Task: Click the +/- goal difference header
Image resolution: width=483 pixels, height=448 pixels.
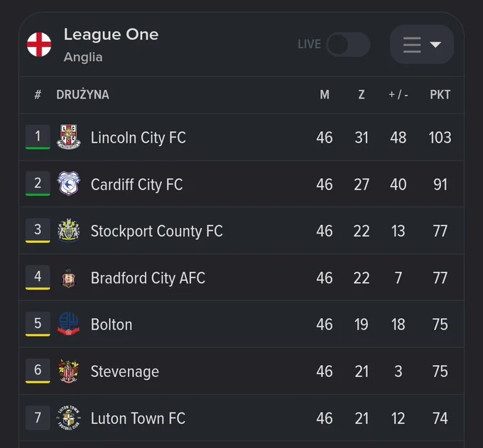Action: click(x=398, y=94)
